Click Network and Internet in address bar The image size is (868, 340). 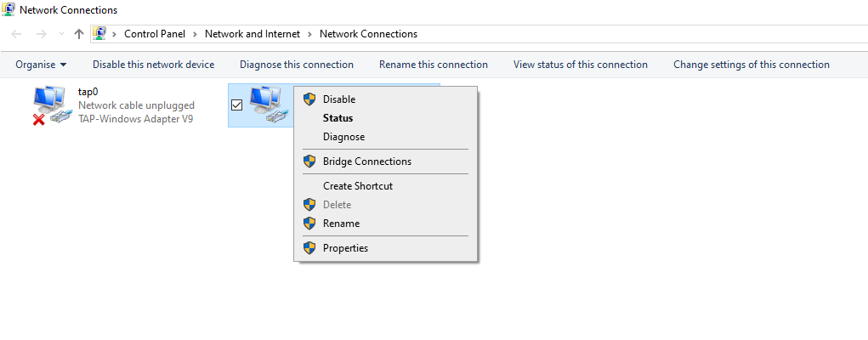click(x=252, y=34)
